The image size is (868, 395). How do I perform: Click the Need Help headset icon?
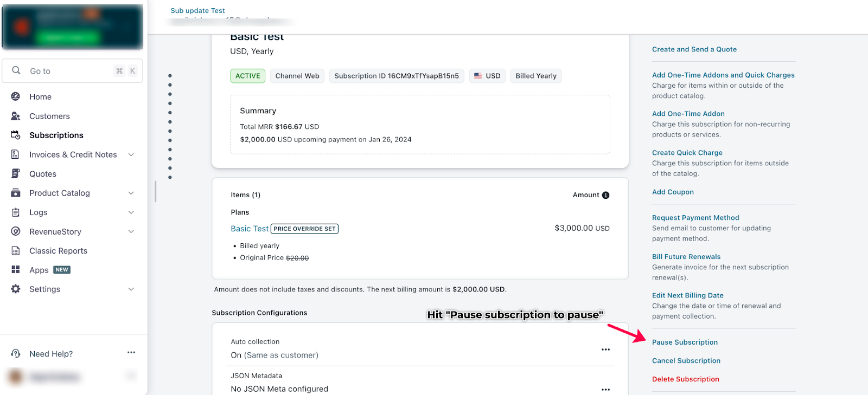click(x=16, y=354)
